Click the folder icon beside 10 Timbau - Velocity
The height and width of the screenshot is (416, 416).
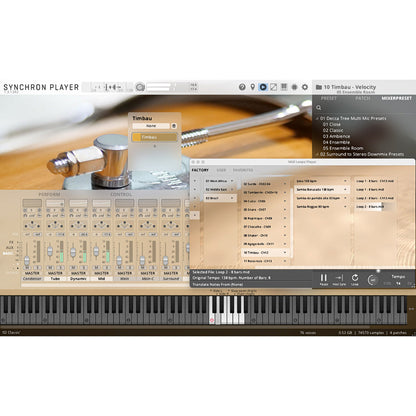tap(319, 87)
